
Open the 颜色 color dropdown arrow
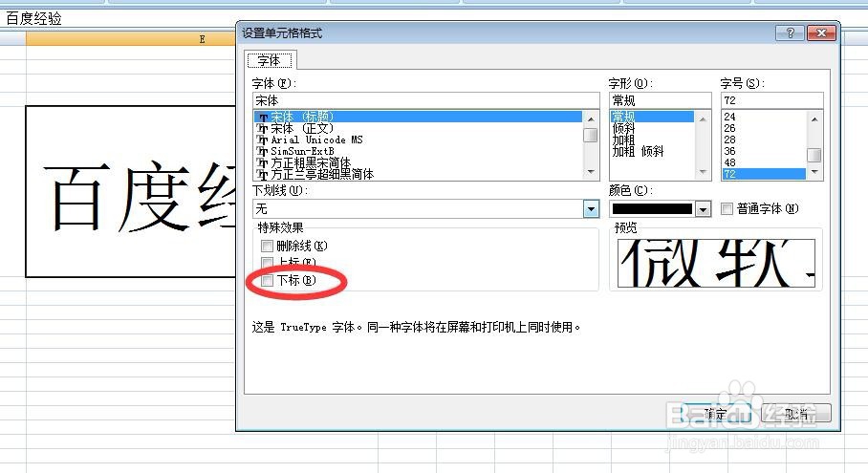(x=703, y=209)
